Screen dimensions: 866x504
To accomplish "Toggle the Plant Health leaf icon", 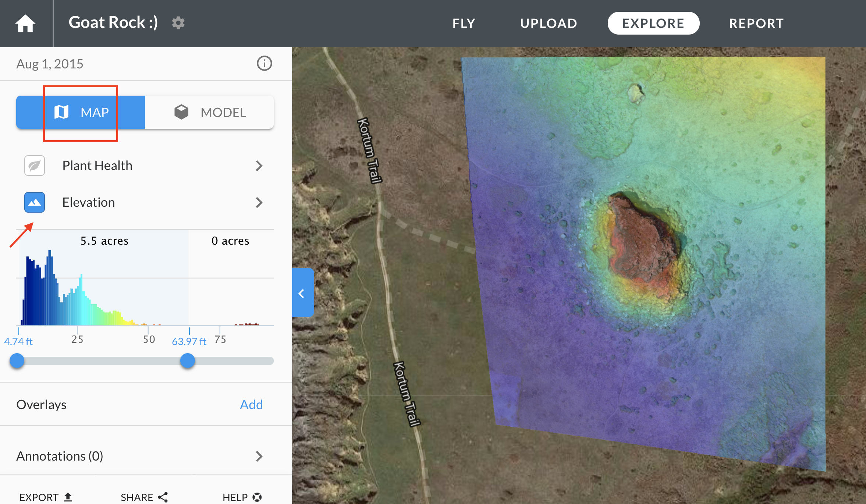I will coord(35,166).
